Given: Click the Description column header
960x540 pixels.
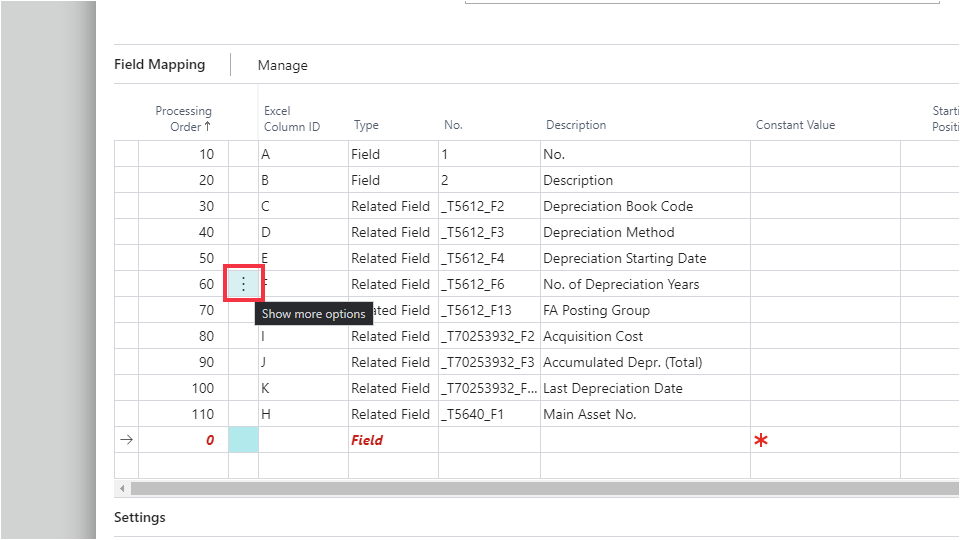Looking at the screenshot, I should coord(576,125).
